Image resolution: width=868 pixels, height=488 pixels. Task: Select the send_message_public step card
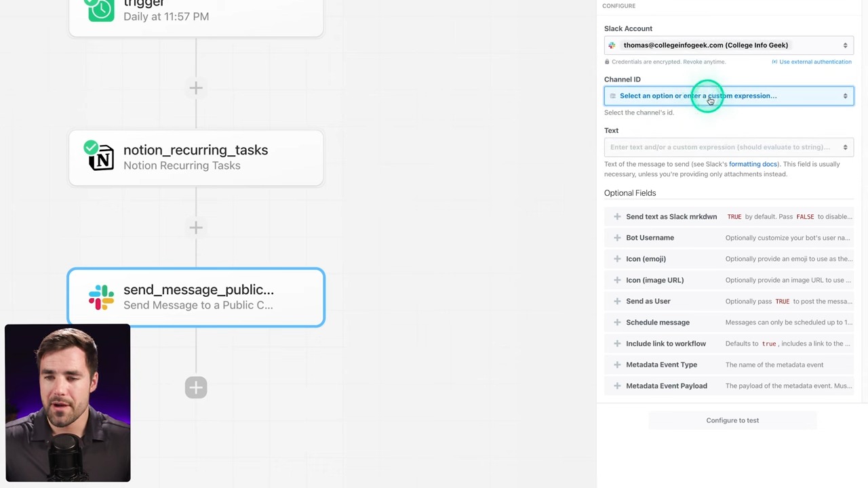(x=196, y=298)
